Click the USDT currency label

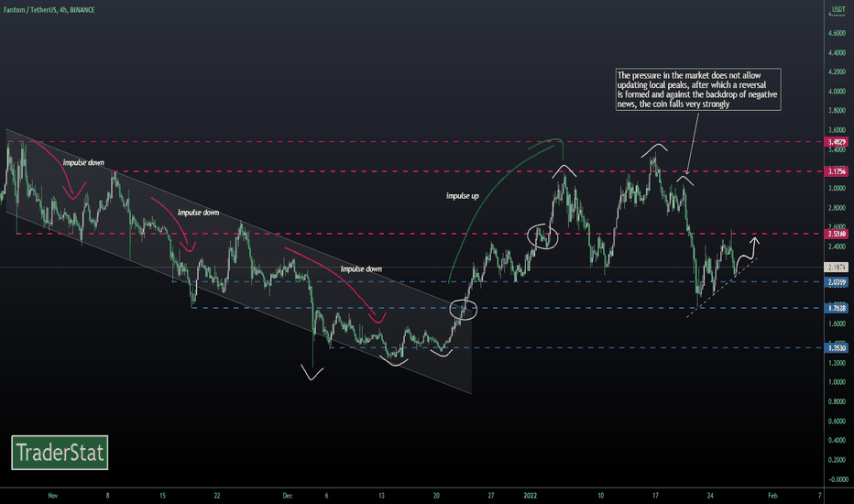coord(838,10)
